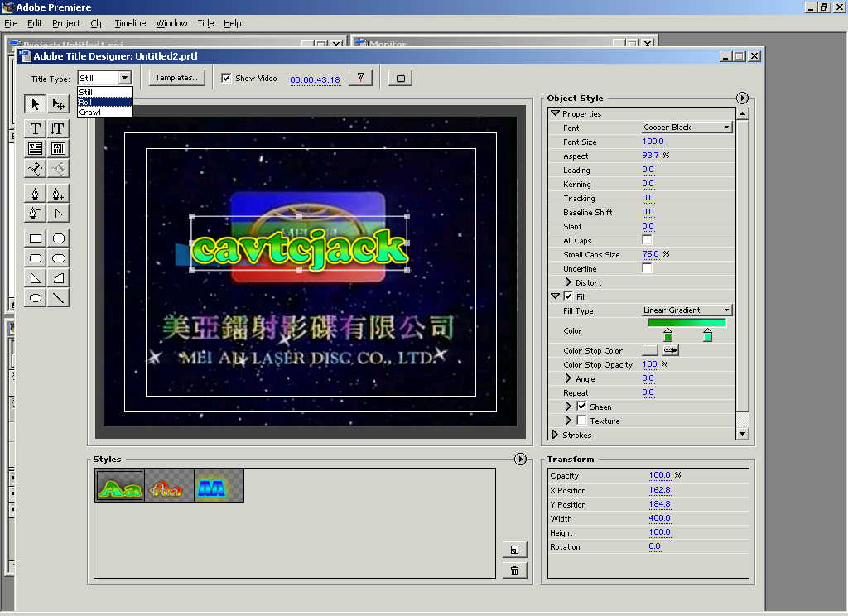Viewport: 848px width, 616px height.
Task: Delete the selected style with trash icon
Action: pyautogui.click(x=514, y=570)
